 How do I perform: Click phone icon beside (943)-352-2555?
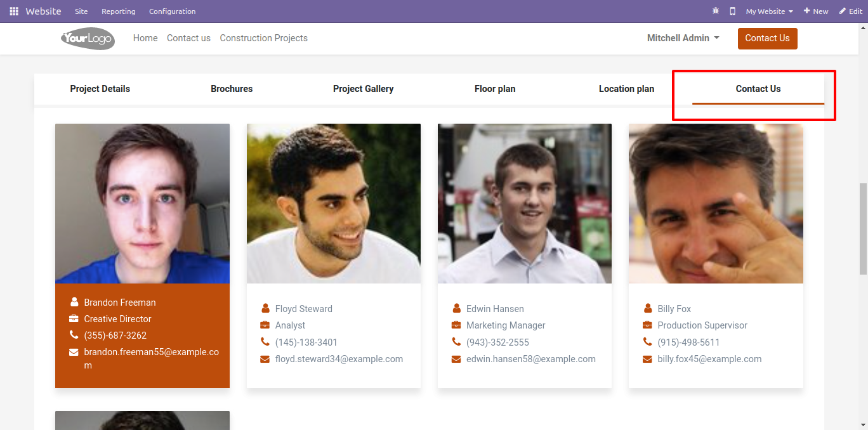pos(456,342)
